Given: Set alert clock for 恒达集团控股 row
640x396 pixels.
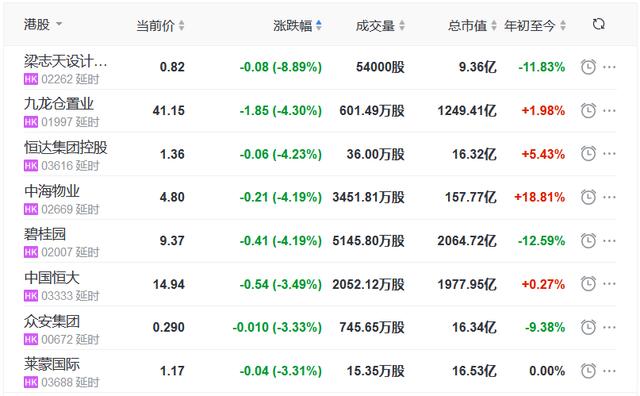Looking at the screenshot, I should click(588, 154).
